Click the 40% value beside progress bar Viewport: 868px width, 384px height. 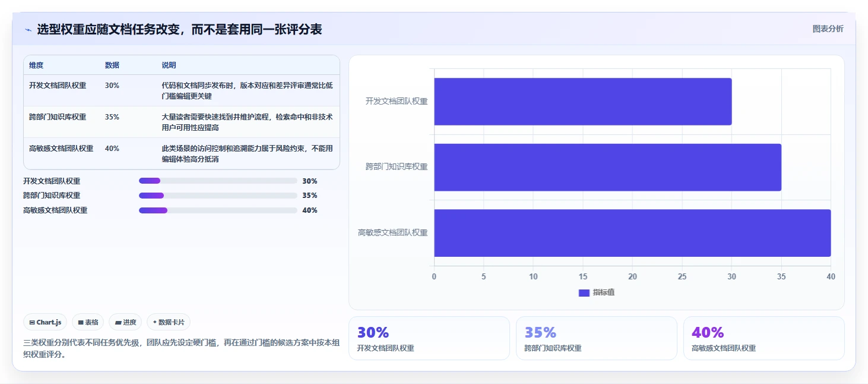tap(310, 210)
